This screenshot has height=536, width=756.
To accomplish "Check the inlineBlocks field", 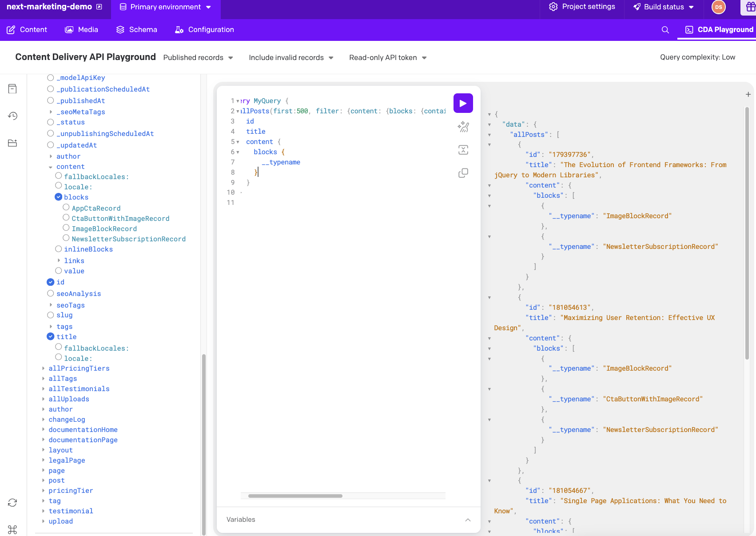I will tap(58, 249).
